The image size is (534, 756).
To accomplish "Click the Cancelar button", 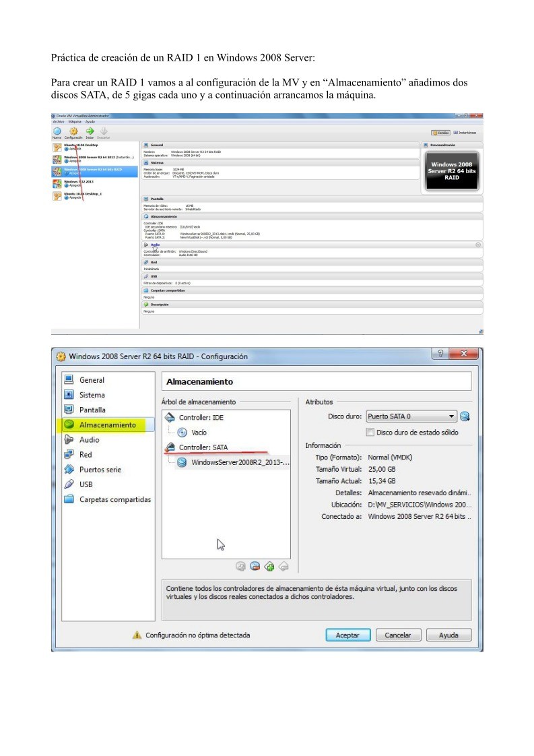I will pyautogui.click(x=398, y=635).
